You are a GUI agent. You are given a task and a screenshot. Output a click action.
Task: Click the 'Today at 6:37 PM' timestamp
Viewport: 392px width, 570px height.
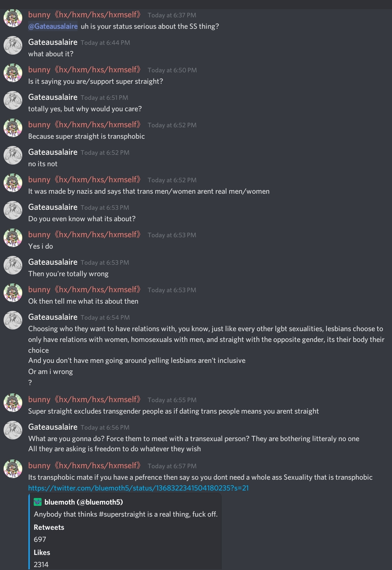click(172, 15)
